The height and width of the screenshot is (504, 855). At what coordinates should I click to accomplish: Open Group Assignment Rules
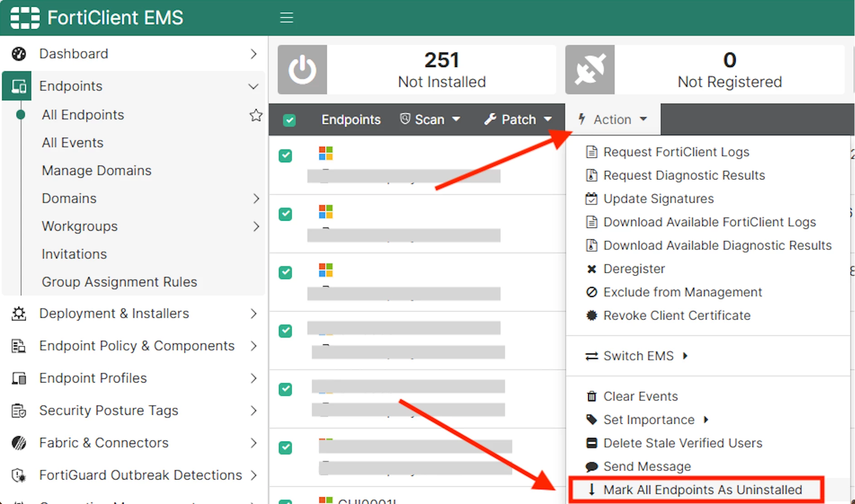click(x=119, y=282)
